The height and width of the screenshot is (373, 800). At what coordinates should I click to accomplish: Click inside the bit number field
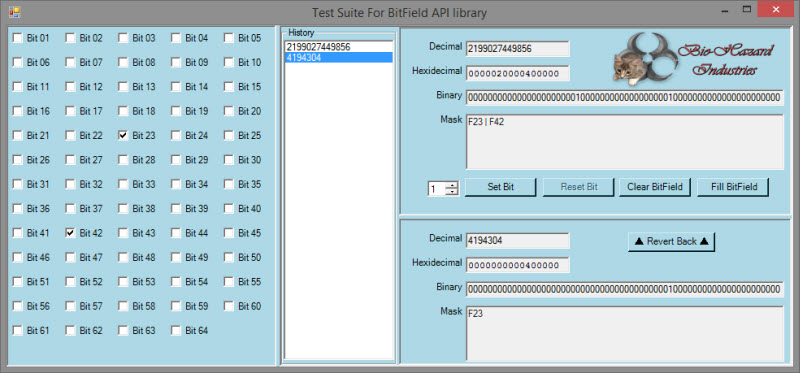click(437, 189)
